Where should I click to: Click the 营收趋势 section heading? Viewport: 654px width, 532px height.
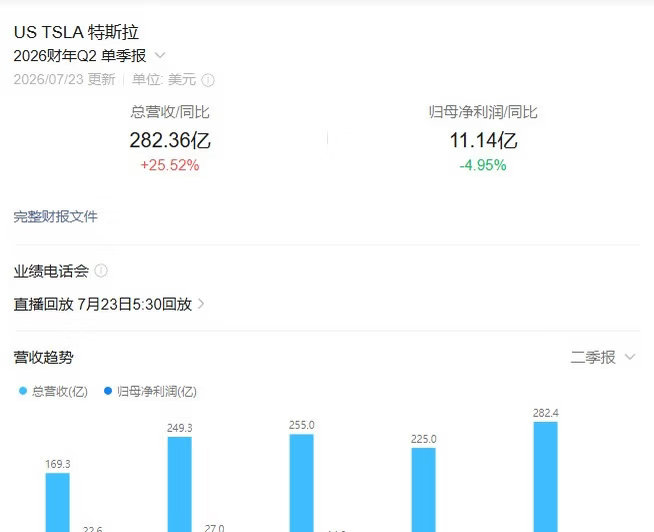[43, 357]
